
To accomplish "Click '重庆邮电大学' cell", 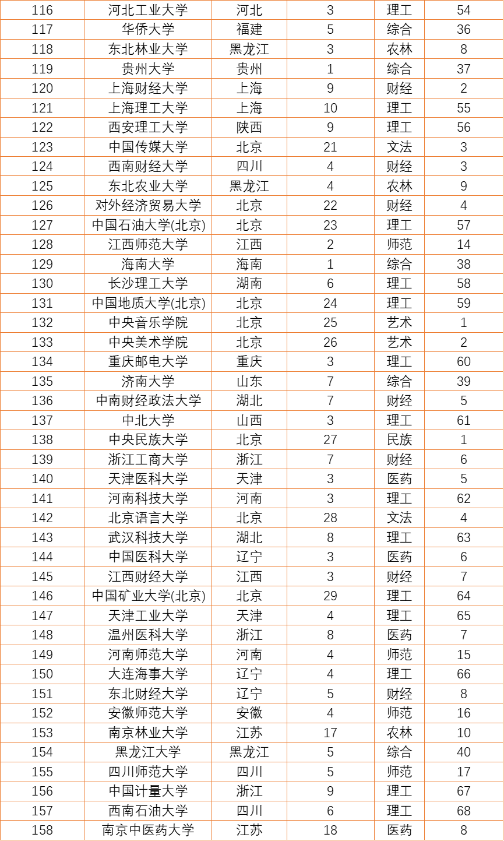I will point(148,361).
